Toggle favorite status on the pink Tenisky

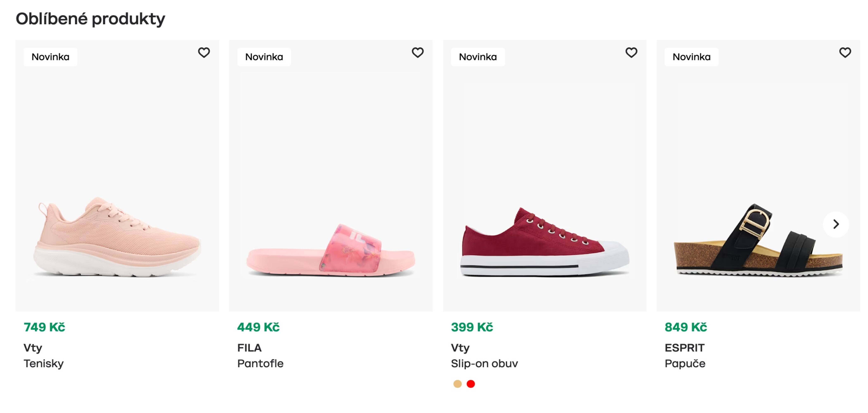(205, 52)
